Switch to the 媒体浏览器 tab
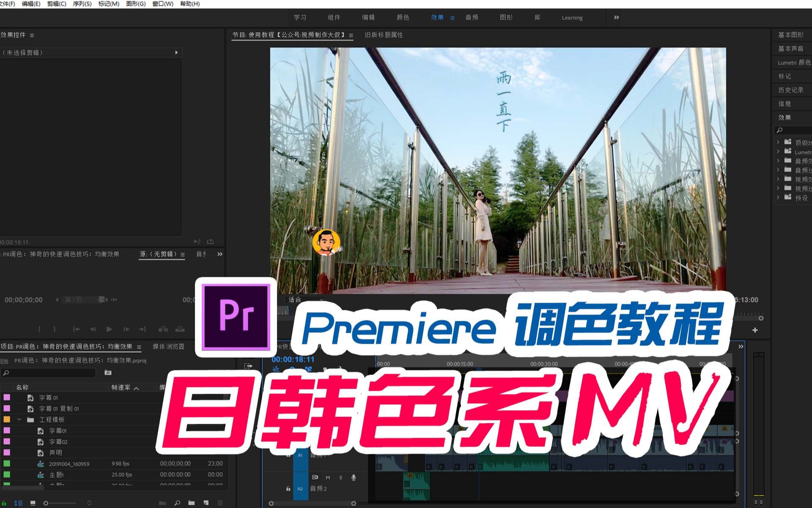The width and height of the screenshot is (812, 508). tap(168, 346)
